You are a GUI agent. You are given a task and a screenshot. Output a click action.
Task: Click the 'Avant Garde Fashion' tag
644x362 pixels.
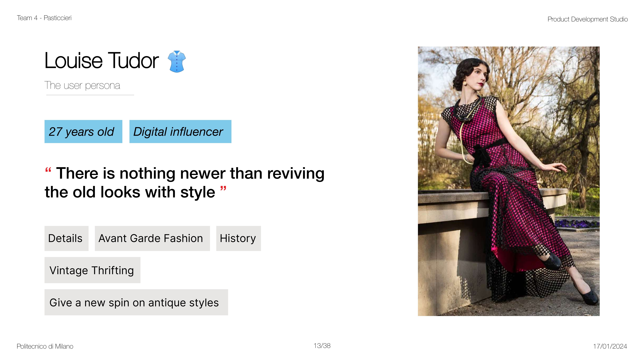152,238
